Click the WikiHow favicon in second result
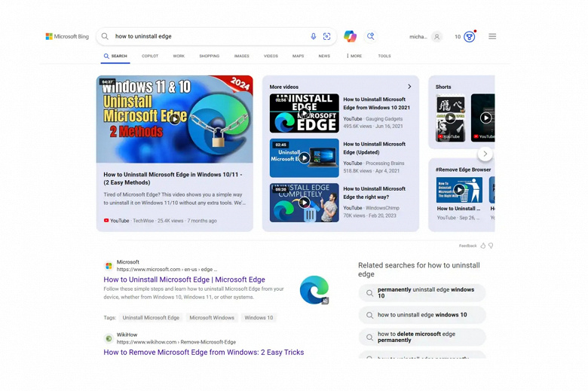Image resolution: width=588 pixels, height=391 pixels. pyautogui.click(x=109, y=338)
